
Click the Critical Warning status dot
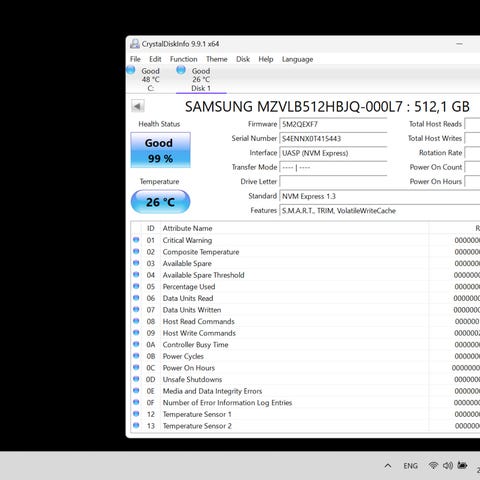point(136,240)
